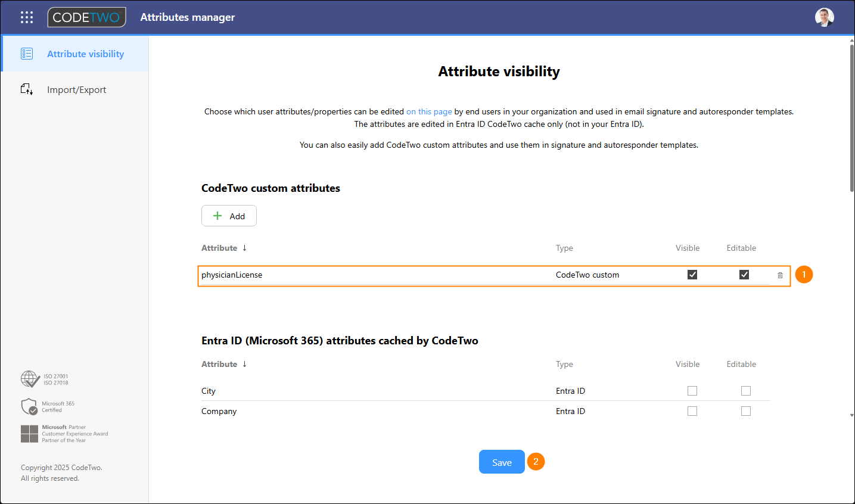Sort Entra ID attributes by Attribute arrow

pyautogui.click(x=244, y=364)
